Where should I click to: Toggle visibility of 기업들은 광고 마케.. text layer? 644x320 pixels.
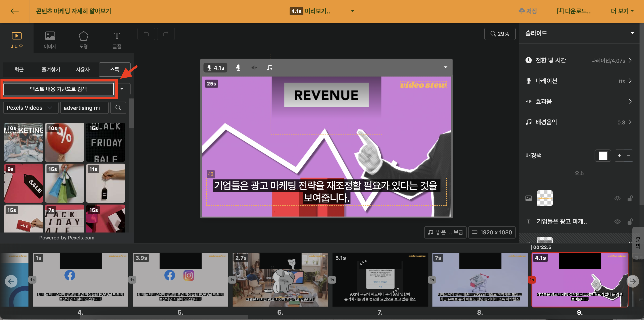(617, 221)
